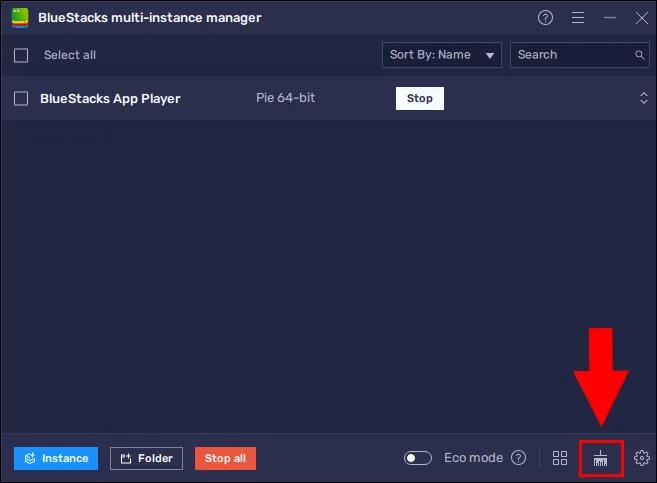Open the Sort By: Name dropdown
657x483 pixels.
[442, 55]
